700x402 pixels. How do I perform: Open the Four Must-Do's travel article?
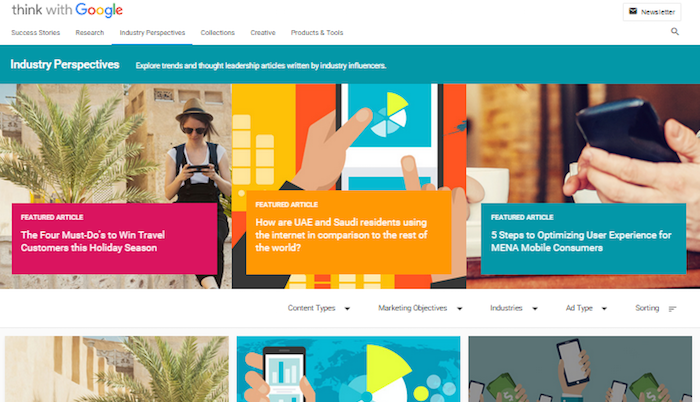click(93, 241)
